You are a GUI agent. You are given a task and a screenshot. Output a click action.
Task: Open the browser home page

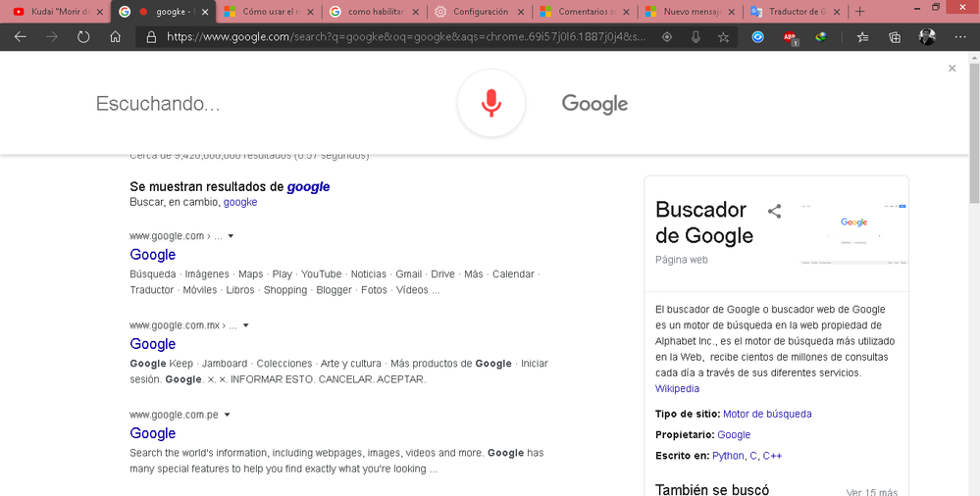click(x=115, y=37)
